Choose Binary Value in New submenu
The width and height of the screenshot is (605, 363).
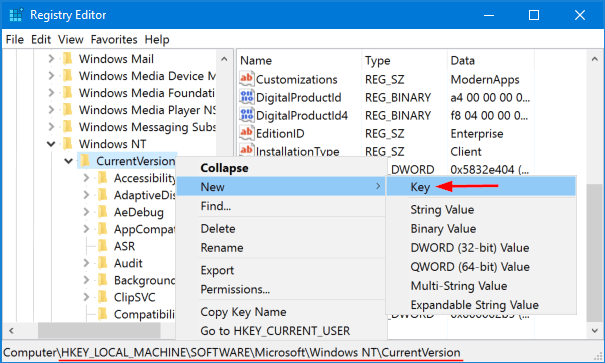coord(481,229)
